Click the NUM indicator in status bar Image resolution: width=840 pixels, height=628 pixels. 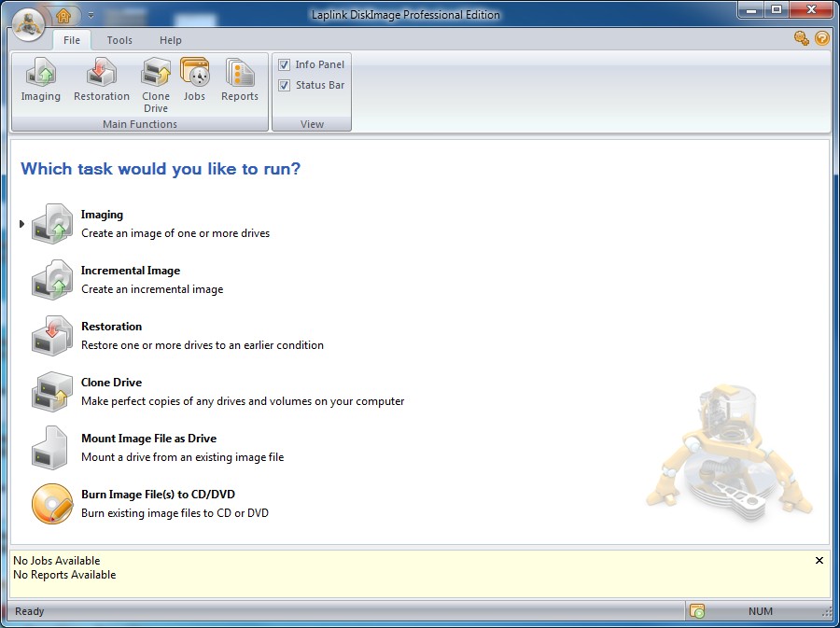pyautogui.click(x=760, y=611)
